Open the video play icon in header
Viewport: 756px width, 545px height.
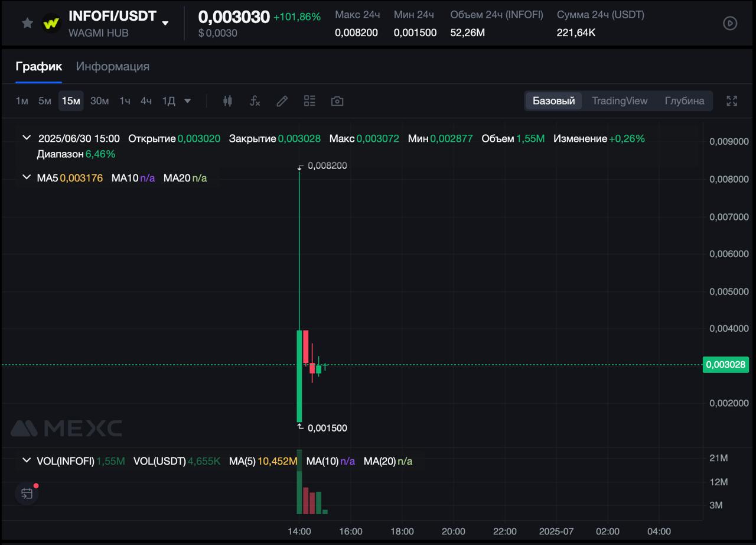[x=730, y=23]
